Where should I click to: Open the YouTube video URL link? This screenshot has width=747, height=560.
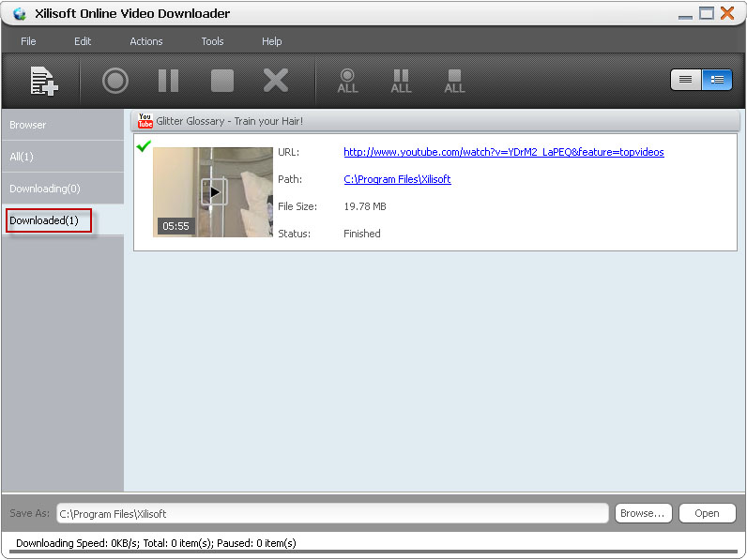[x=503, y=152]
